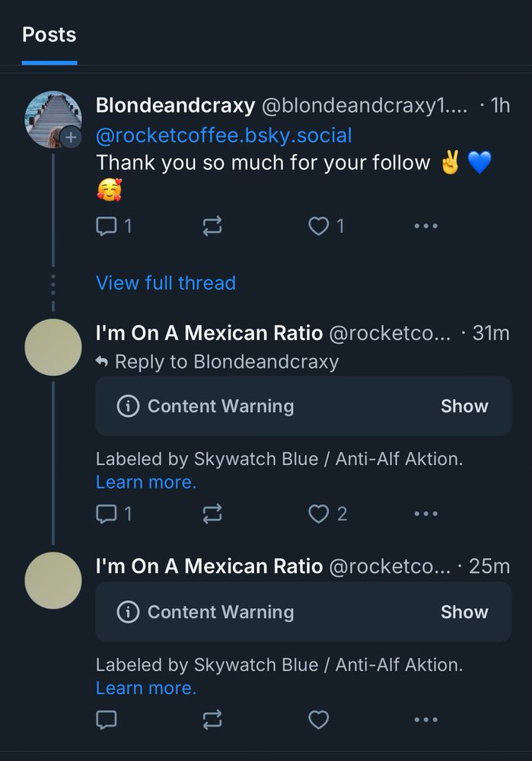This screenshot has height=761, width=532.
Task: Open more options on the bottom post
Action: pos(425,719)
